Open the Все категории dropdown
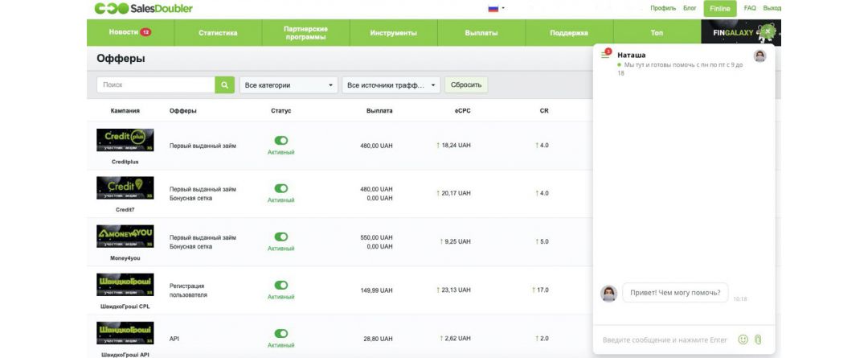The width and height of the screenshot is (868, 358). 289,85
